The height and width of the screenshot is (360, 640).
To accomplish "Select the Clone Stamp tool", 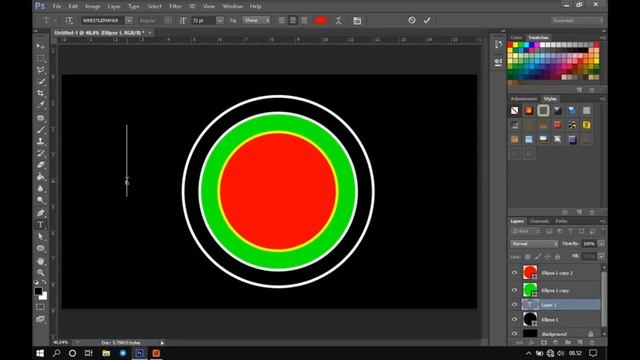I will [x=40, y=142].
